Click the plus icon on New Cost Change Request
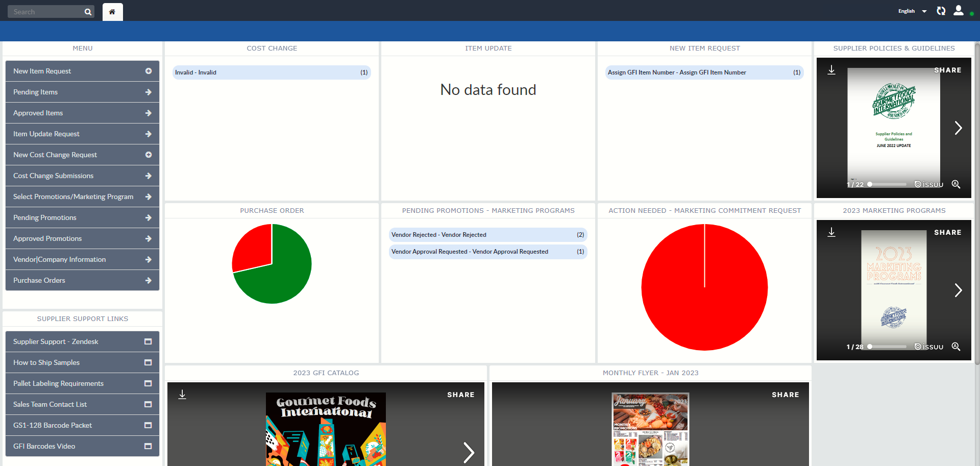This screenshot has width=980, height=466. pyautogui.click(x=149, y=155)
